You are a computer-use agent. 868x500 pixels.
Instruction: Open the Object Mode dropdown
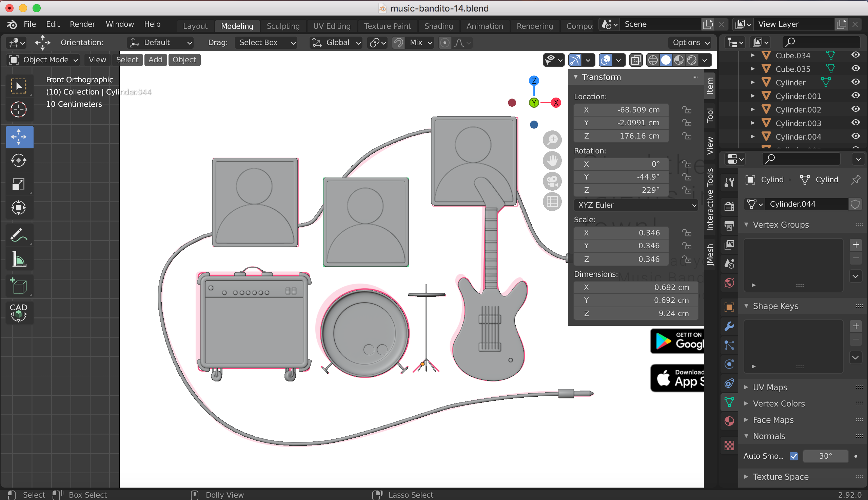(44, 60)
